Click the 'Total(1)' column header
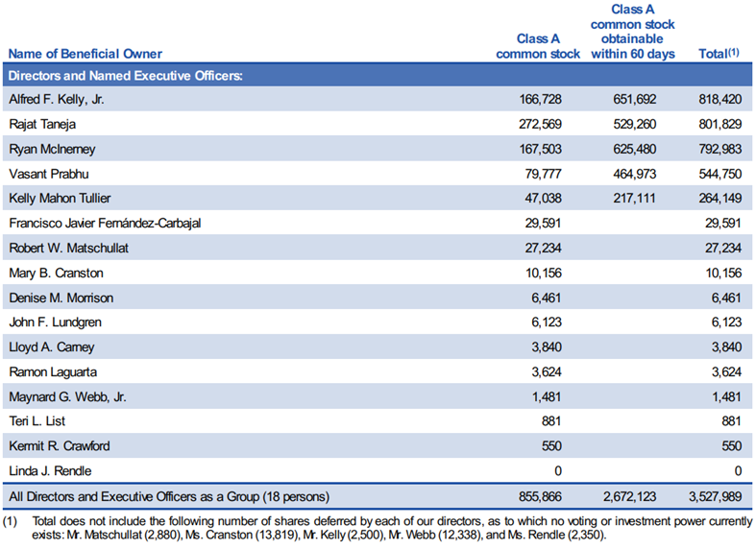The width and height of the screenshot is (756, 550). pyautogui.click(x=719, y=53)
